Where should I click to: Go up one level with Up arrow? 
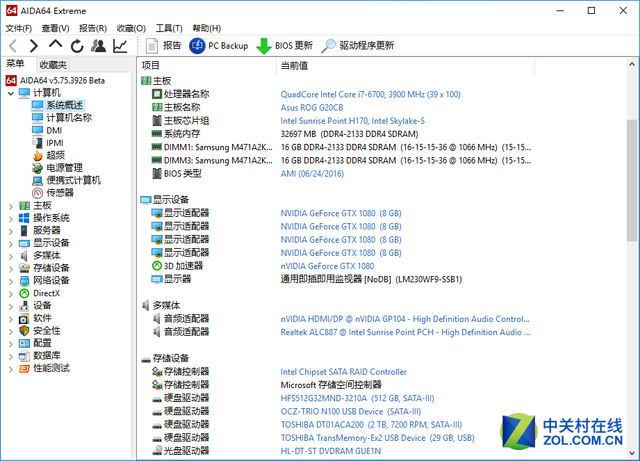pos(56,45)
